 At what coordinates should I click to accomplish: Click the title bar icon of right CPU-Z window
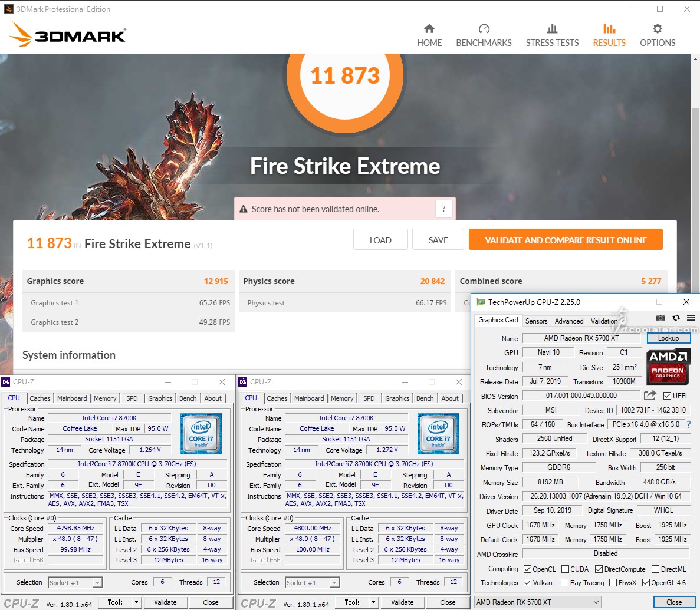point(242,382)
